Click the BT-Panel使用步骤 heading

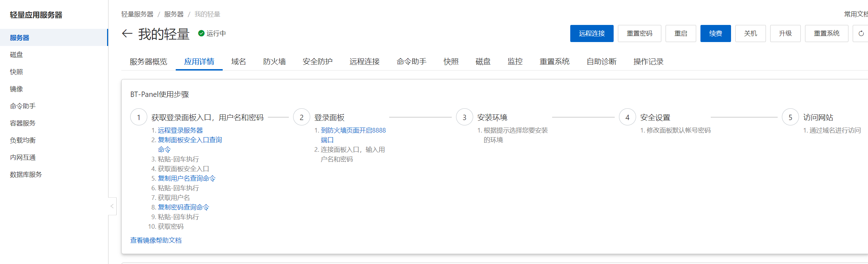point(159,94)
